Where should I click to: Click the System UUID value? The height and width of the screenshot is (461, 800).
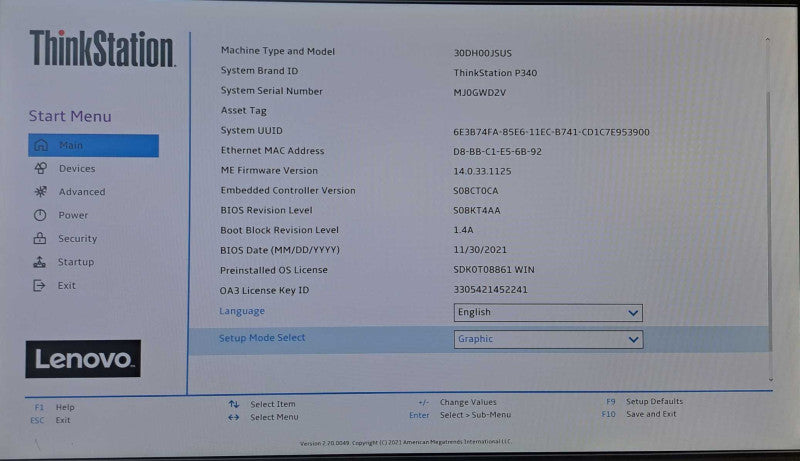pyautogui.click(x=551, y=132)
